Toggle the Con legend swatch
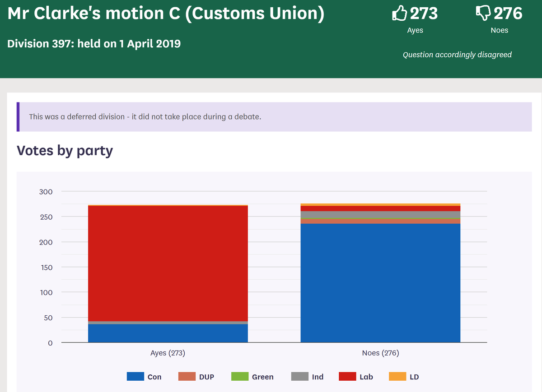Screen dimensions: 542x392 (x=135, y=377)
